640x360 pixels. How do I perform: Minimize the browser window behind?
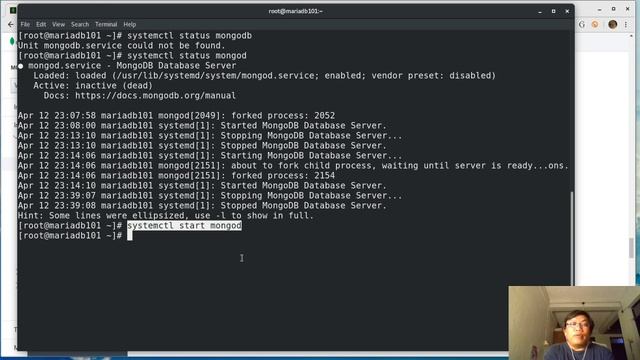point(599,9)
